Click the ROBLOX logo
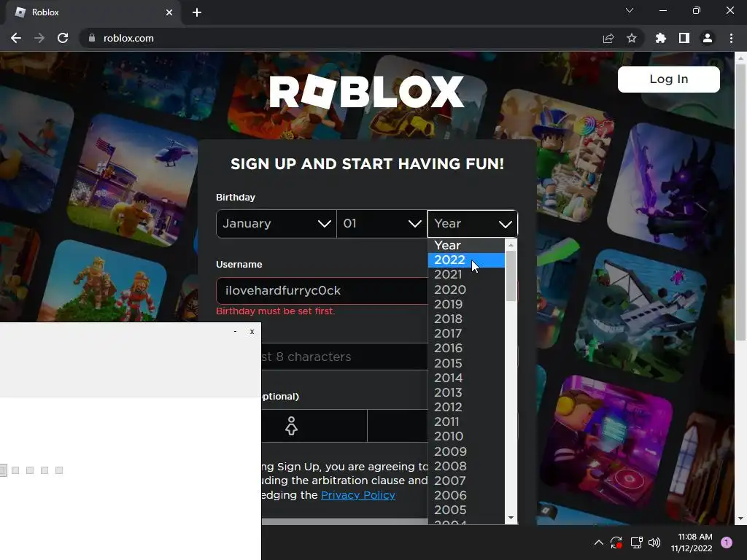 366,91
